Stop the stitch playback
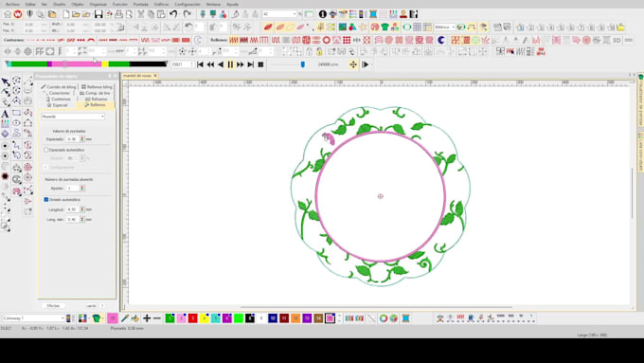The height and width of the screenshot is (363, 644). (260, 64)
